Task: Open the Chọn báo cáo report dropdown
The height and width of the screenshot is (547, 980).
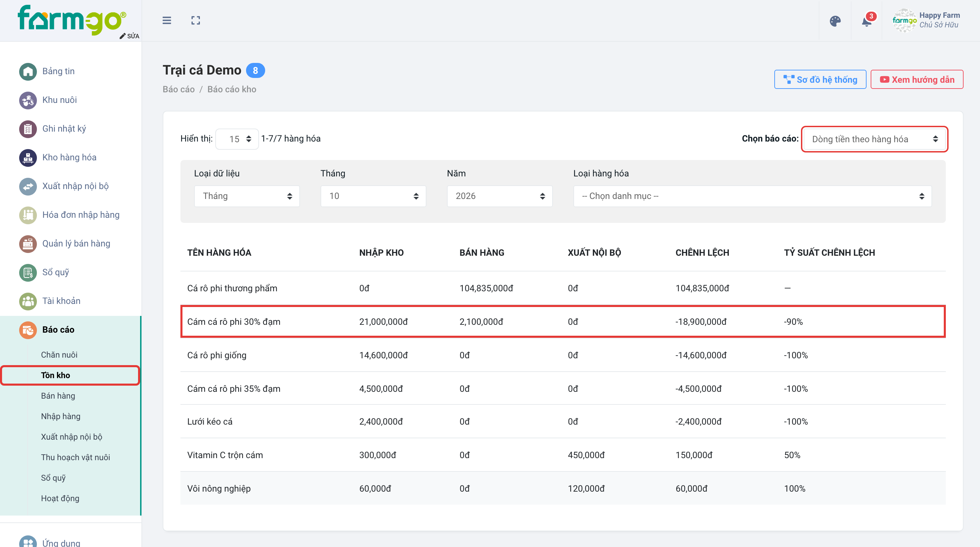Action: (x=875, y=139)
